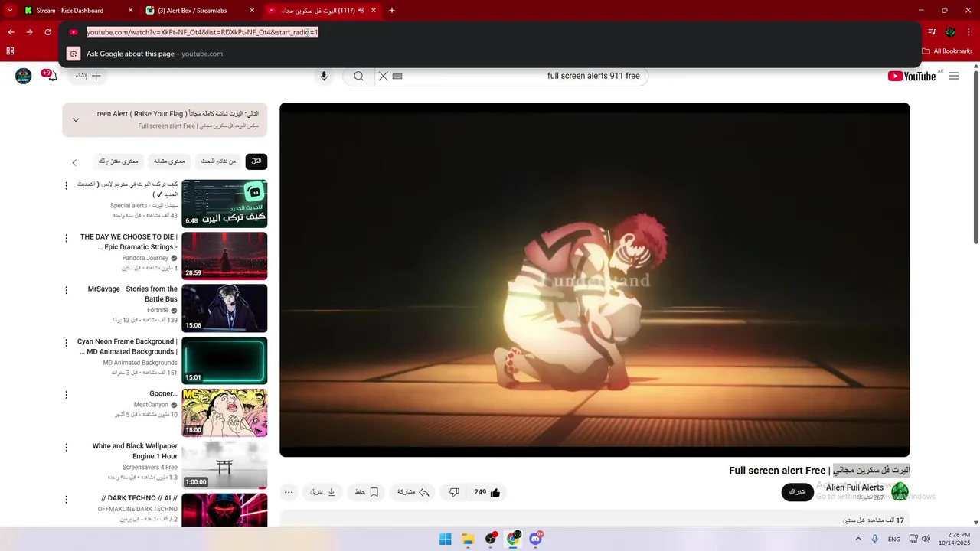The width and height of the screenshot is (980, 551).
Task: Open the Gooner video thumbnail
Action: coord(224,413)
